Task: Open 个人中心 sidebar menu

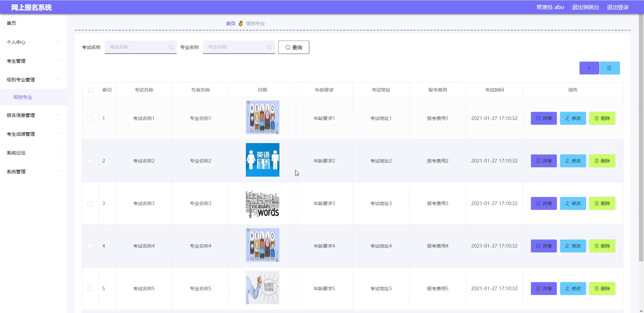Action: click(x=34, y=42)
